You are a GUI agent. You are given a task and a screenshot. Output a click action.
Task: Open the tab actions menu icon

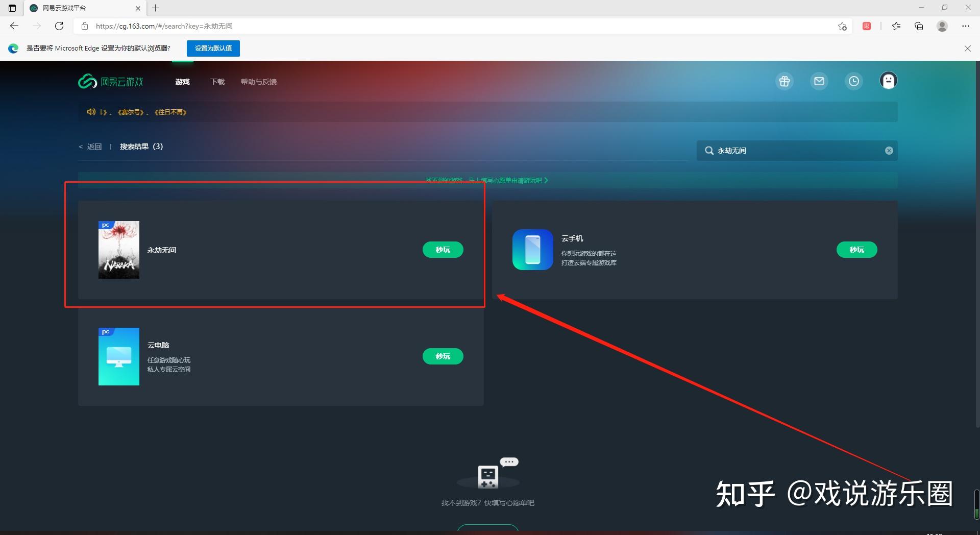(x=12, y=8)
